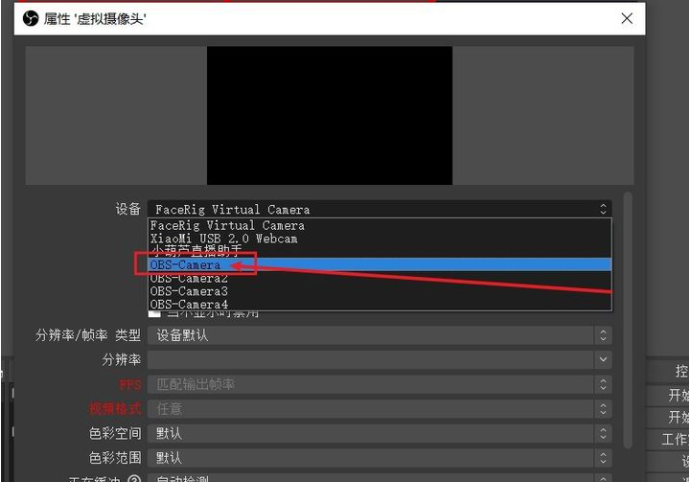
Task: Select FaceRig Virtual Camera from device list
Action: (x=227, y=226)
